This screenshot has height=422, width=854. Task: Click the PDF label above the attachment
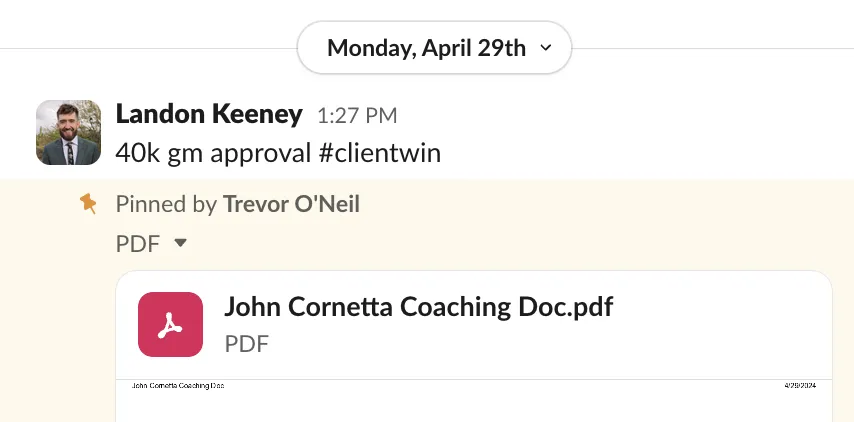[139, 242]
